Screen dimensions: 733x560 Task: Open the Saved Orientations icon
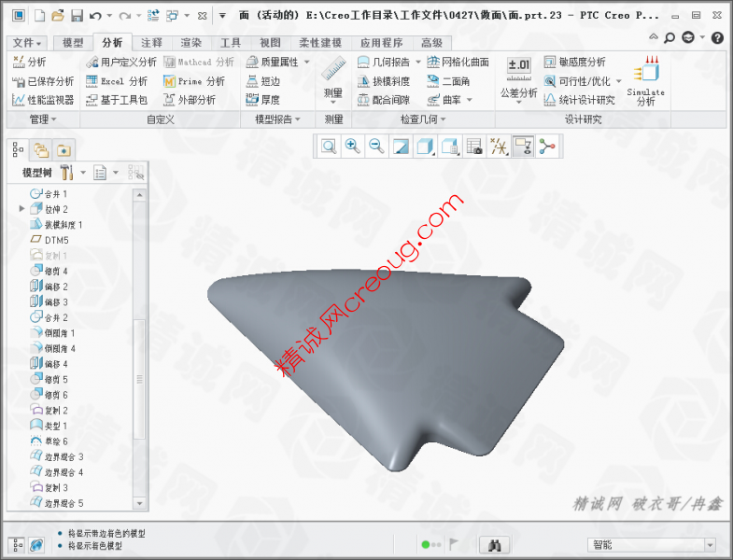point(450,147)
